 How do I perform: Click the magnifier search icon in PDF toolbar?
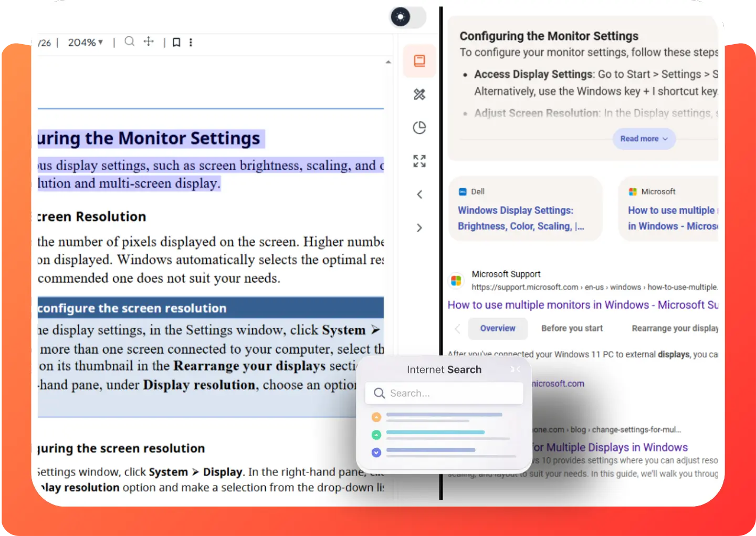coord(129,42)
